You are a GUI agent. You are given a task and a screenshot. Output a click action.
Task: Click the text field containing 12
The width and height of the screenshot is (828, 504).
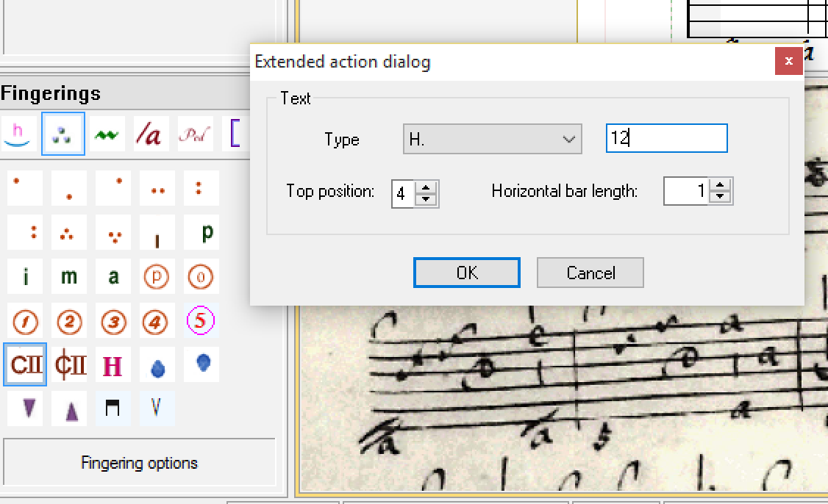point(666,139)
